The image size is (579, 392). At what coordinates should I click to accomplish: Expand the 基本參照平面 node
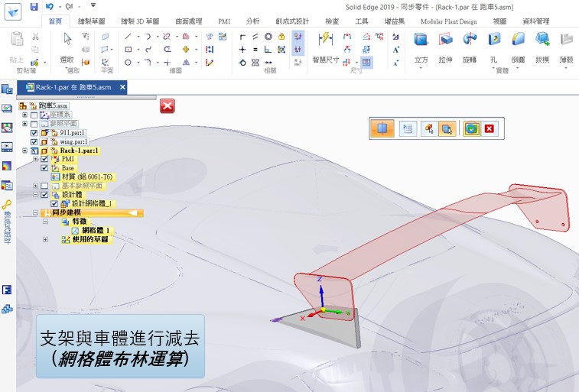tap(35, 186)
